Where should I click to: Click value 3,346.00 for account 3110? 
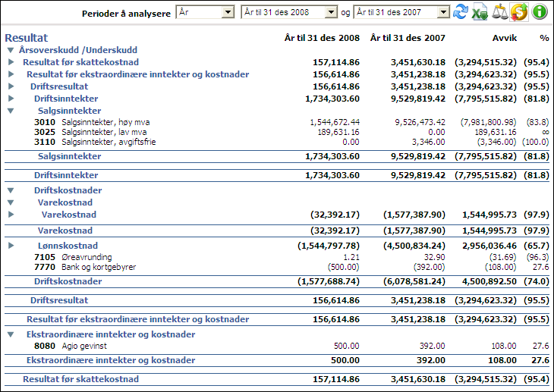(429, 142)
